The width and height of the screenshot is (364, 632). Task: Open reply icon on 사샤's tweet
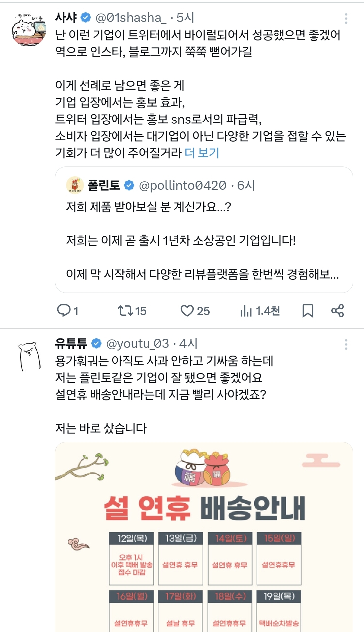(64, 310)
